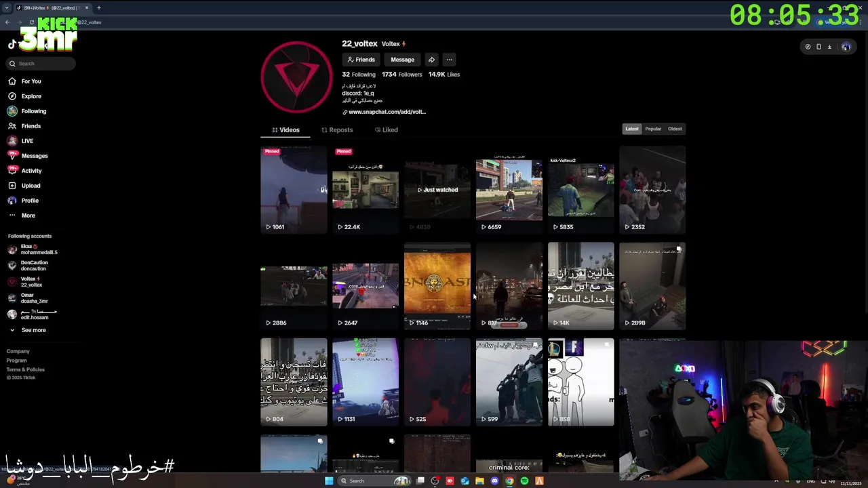
Task: Open Outlook from the taskbar
Action: click(x=465, y=481)
